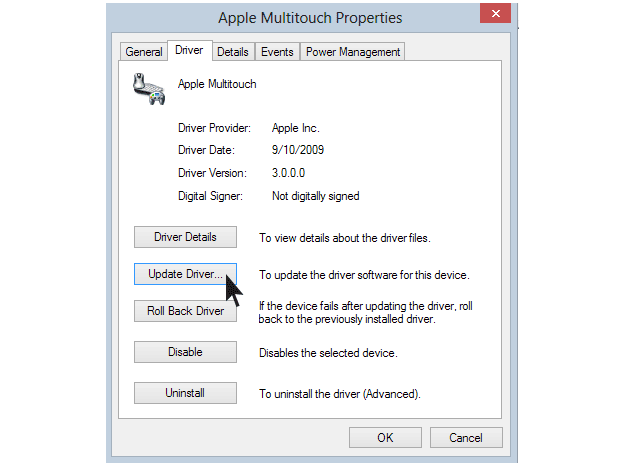Click 'To uninstall the driver (Advanced).' text
Screen dimensions: 626x467
pyautogui.click(x=340, y=394)
